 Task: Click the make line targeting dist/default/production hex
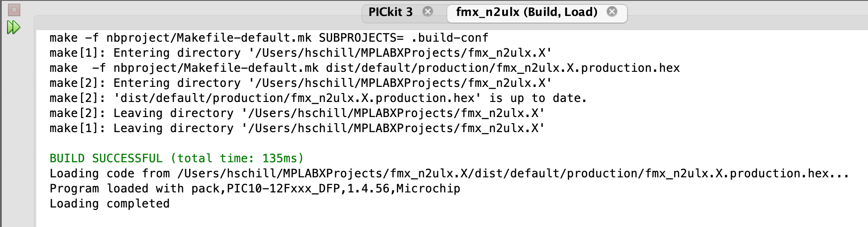point(364,68)
